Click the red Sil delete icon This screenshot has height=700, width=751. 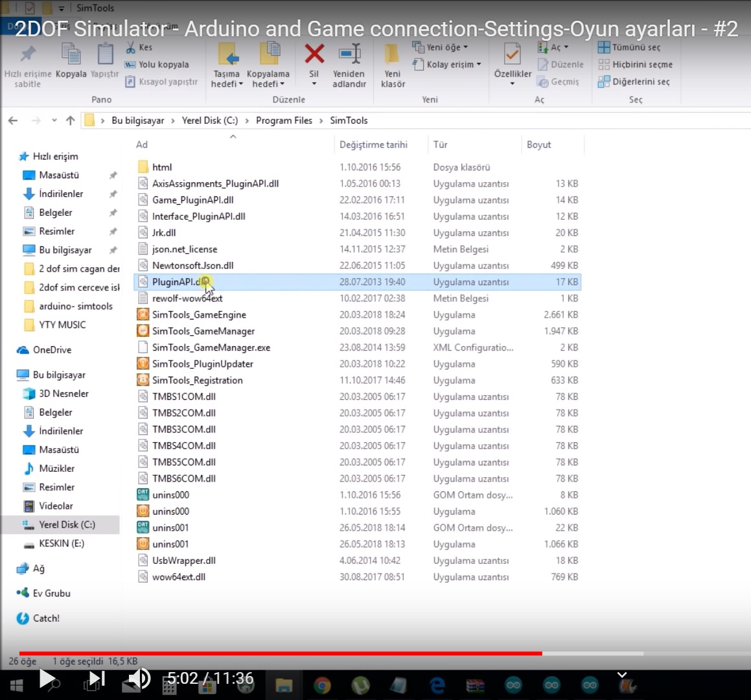tap(314, 54)
